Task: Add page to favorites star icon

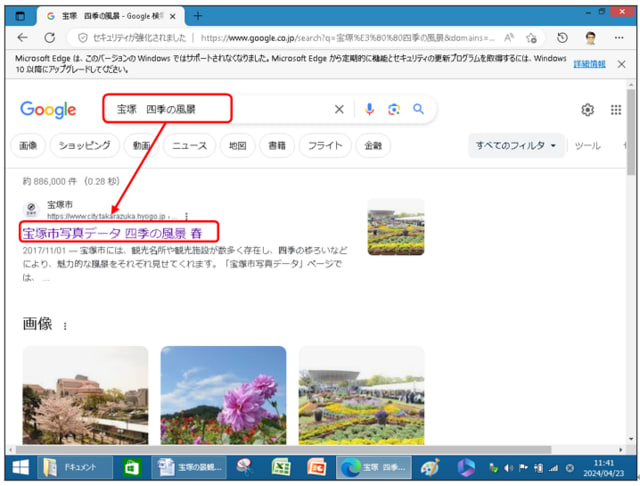Action: pyautogui.click(x=532, y=37)
